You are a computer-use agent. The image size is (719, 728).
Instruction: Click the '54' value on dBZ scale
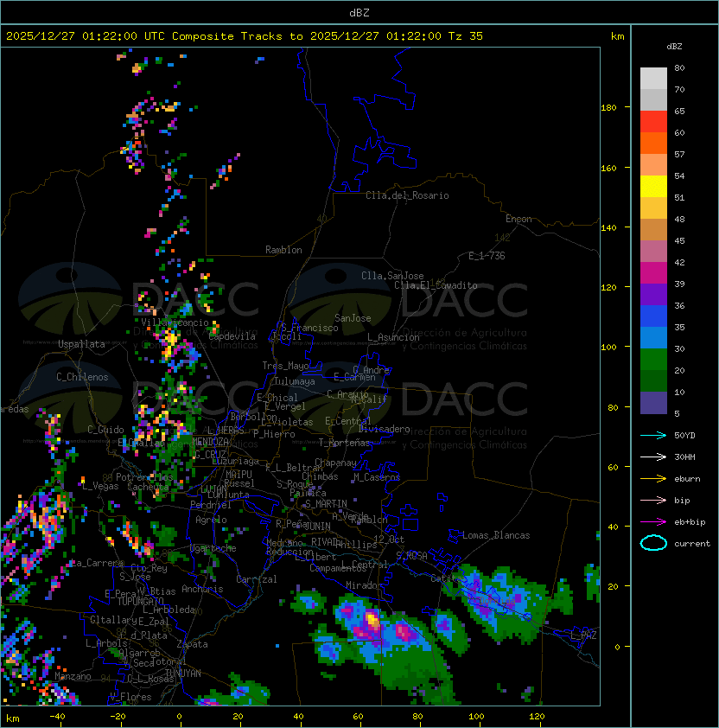(x=679, y=176)
